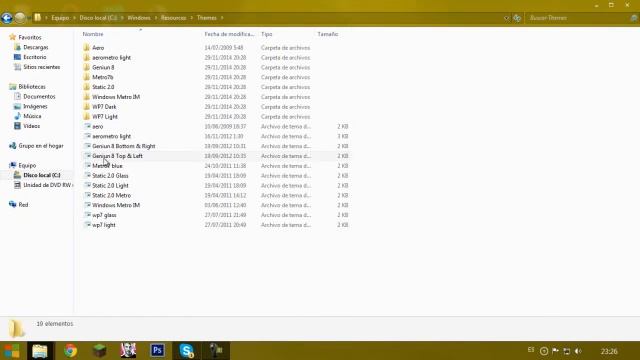Go back with the blue back arrow
The image size is (640, 360).
tap(7, 18)
